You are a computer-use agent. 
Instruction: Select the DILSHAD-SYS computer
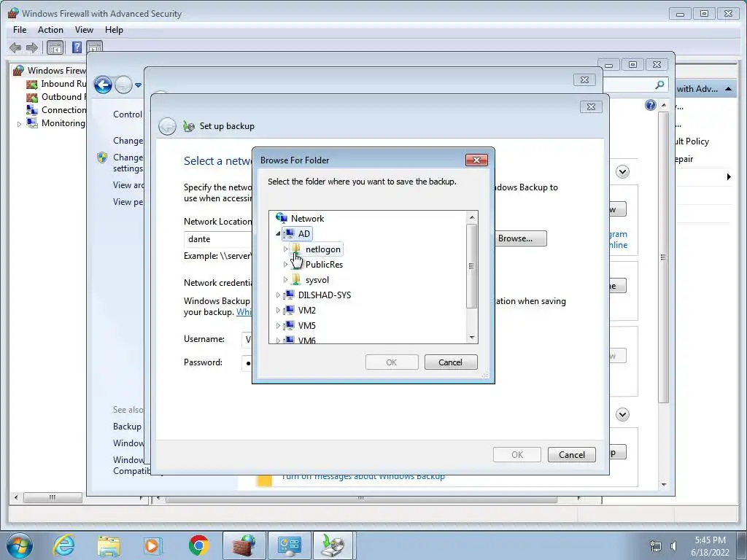tap(325, 295)
